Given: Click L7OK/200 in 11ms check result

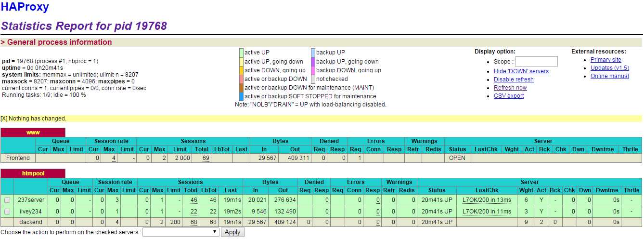Looking at the screenshot, I should 487,211.
